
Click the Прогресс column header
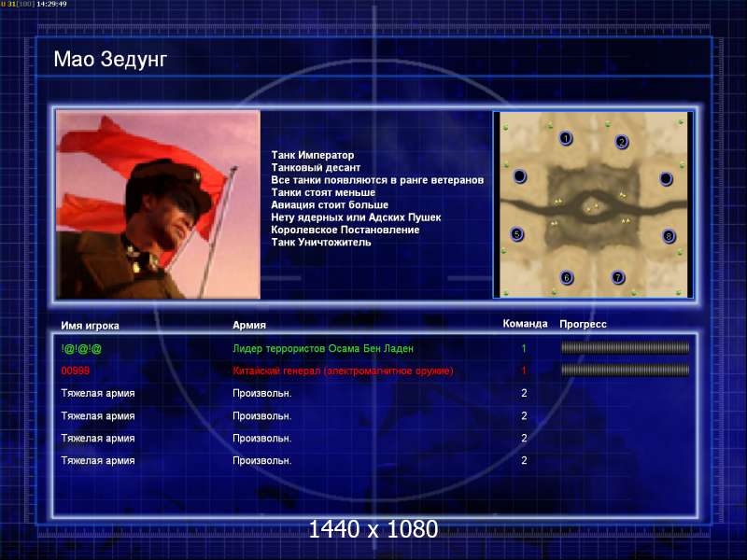pyautogui.click(x=583, y=324)
